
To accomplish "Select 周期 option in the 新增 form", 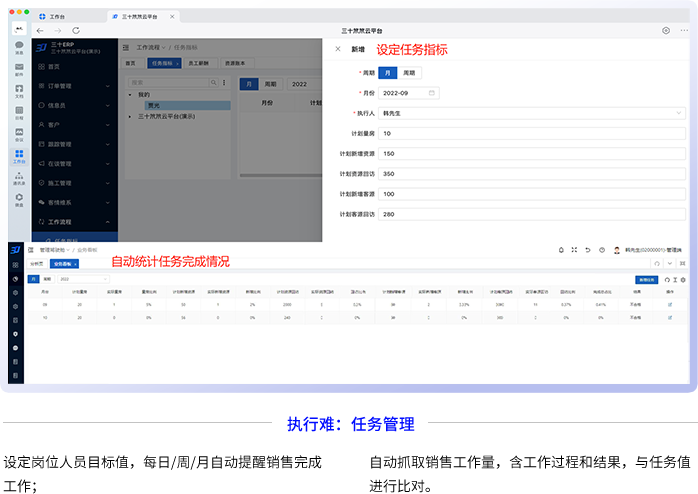I will [408, 73].
